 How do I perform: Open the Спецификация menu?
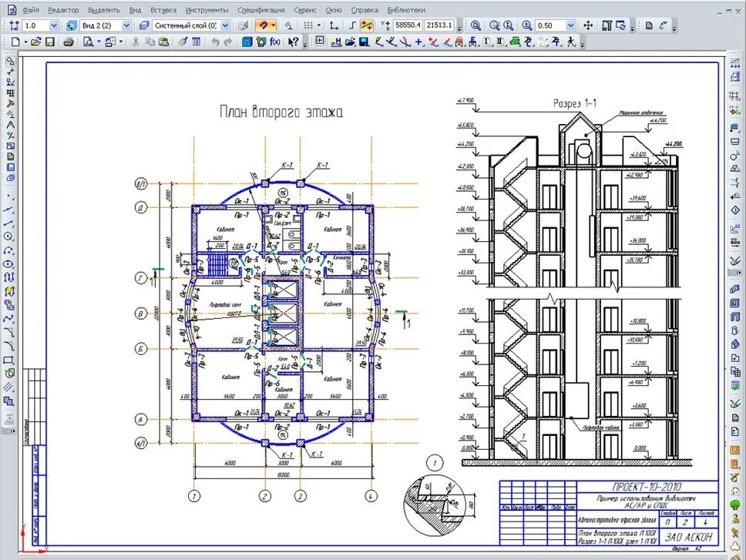(260, 9)
